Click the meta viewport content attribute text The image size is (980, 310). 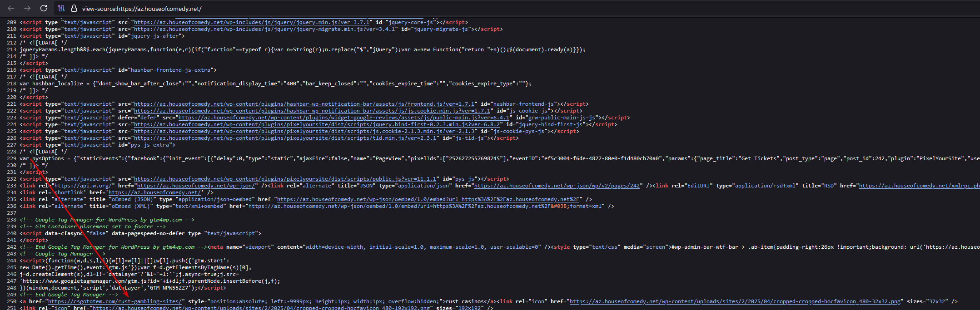tap(409, 247)
